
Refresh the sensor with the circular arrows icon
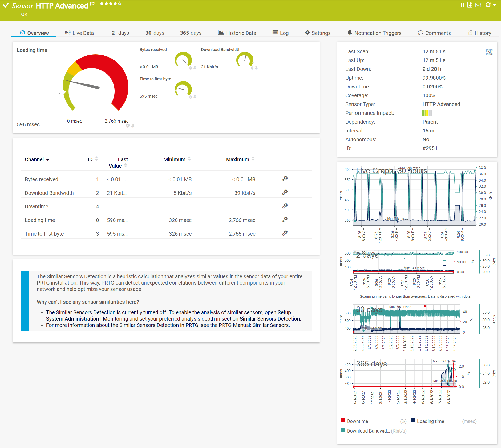(488, 5)
